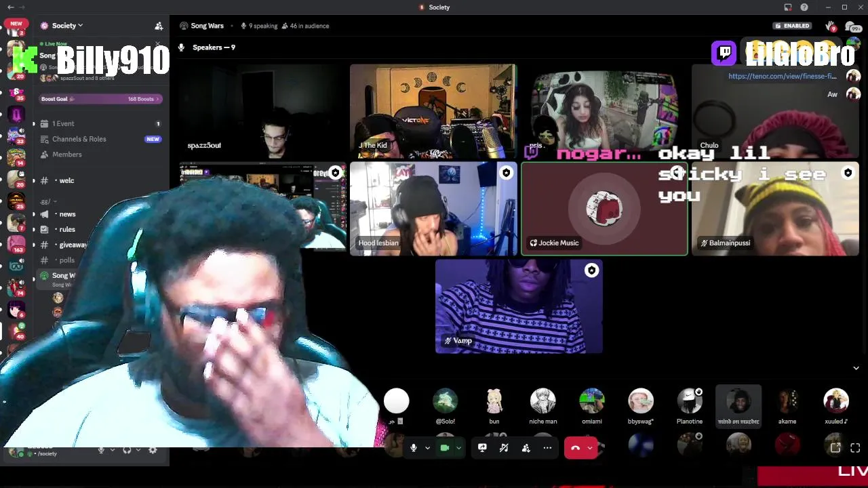The height and width of the screenshot is (488, 868).
Task: Click audience member bun avatar
Action: coord(494,401)
